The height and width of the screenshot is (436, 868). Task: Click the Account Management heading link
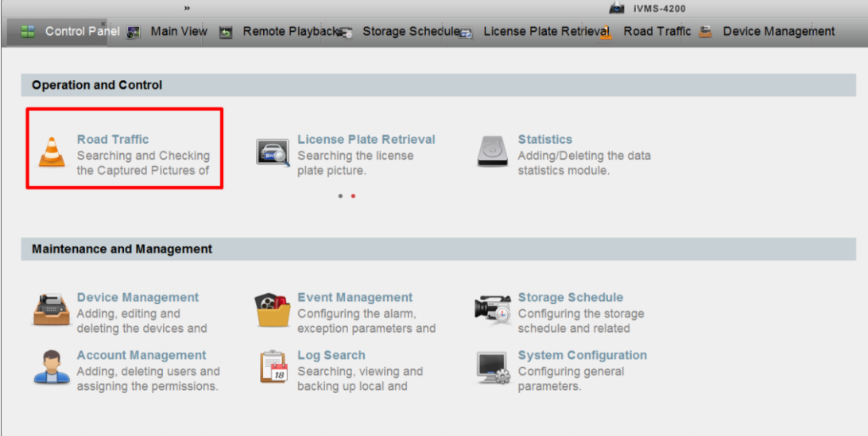coord(141,356)
